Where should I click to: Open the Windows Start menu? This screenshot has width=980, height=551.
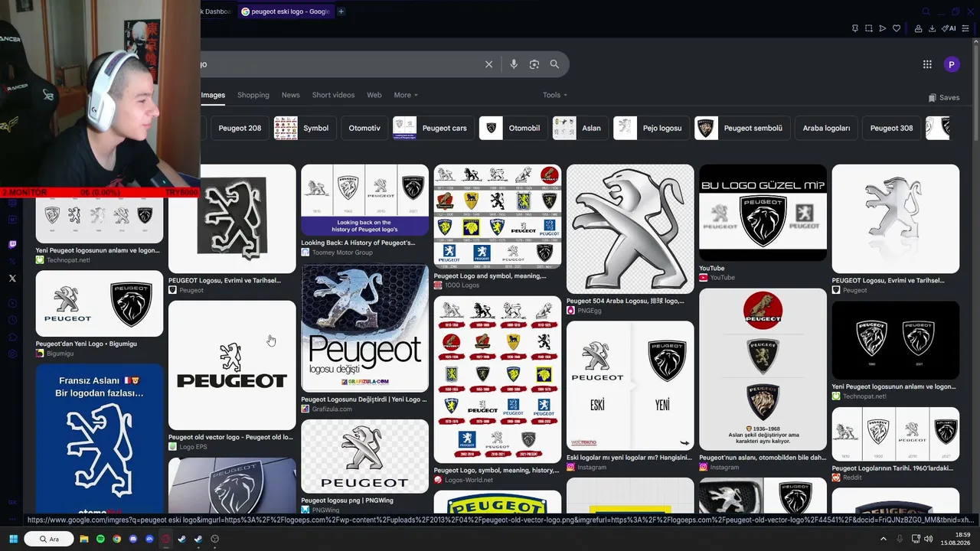pyautogui.click(x=13, y=539)
